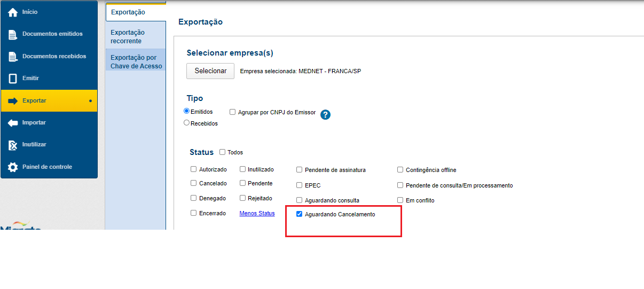This screenshot has height=289, width=644.
Task: Switch to Exportação recorrente tab
Action: pos(128,36)
